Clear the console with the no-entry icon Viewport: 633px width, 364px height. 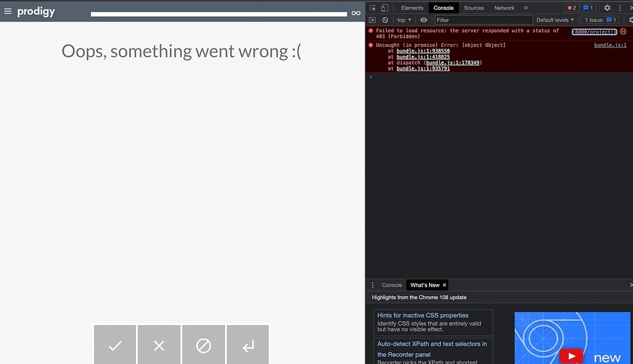(x=385, y=20)
